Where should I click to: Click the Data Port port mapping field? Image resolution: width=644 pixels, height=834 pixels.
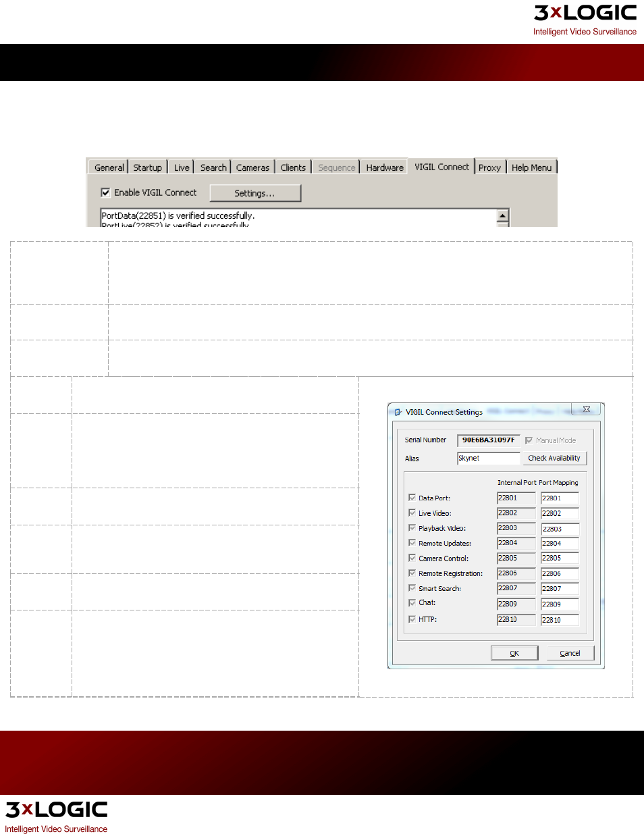tap(560, 498)
